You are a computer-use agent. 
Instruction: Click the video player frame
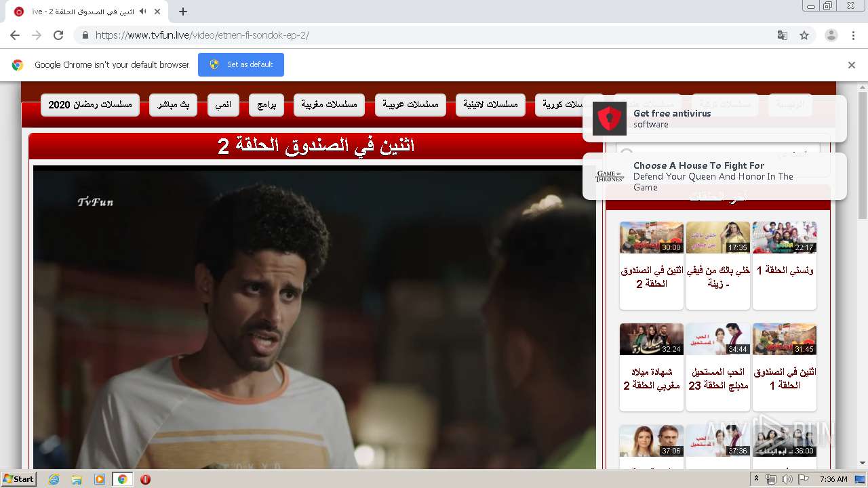point(315,317)
